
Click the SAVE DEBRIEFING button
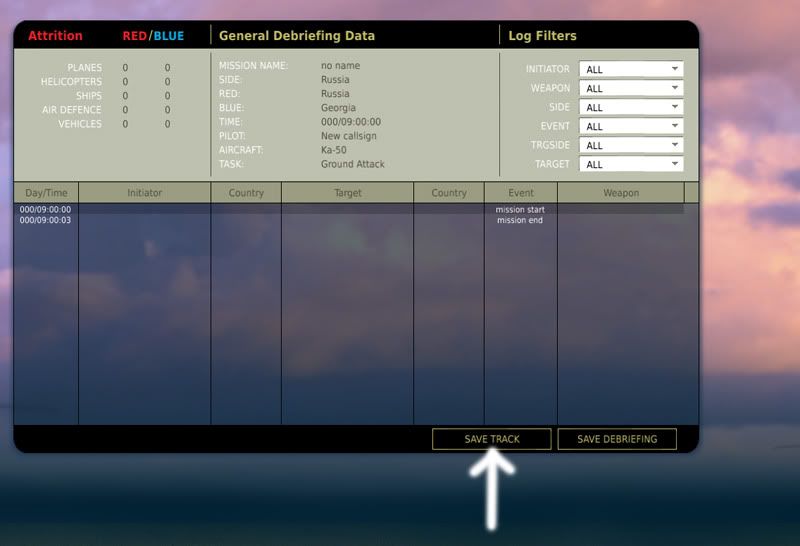(617, 439)
